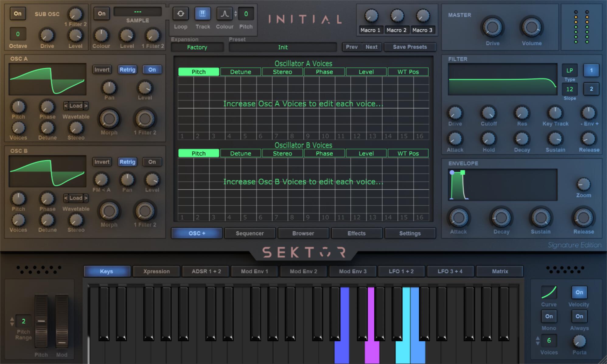This screenshot has height=364, width=607.
Task: Click OSC A wavetable next arrow
Action: tap(86, 106)
